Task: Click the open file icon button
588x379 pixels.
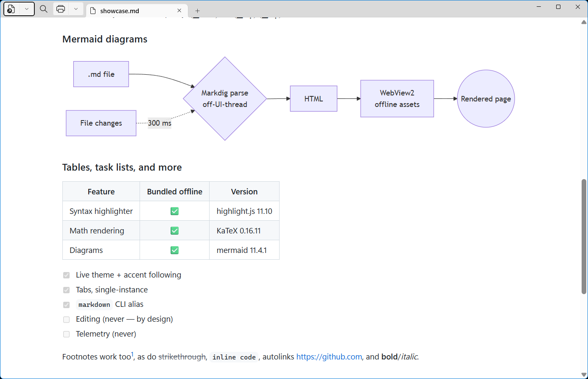Action: pyautogui.click(x=11, y=9)
